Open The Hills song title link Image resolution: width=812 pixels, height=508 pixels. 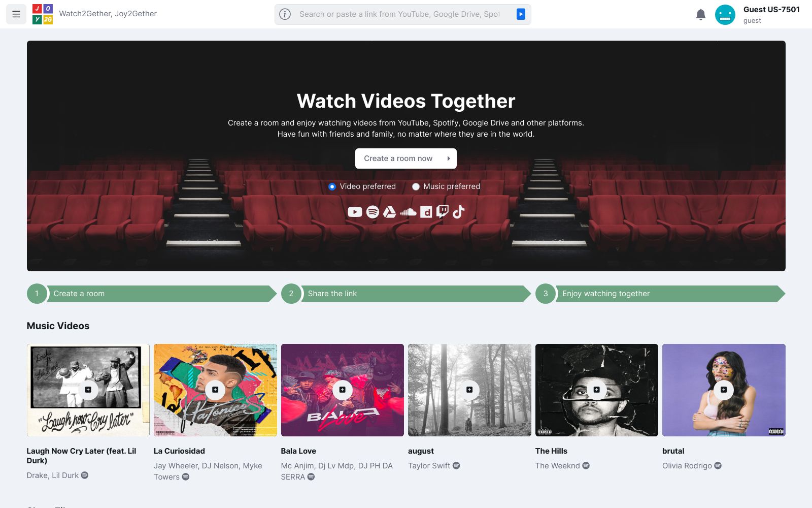pos(551,451)
